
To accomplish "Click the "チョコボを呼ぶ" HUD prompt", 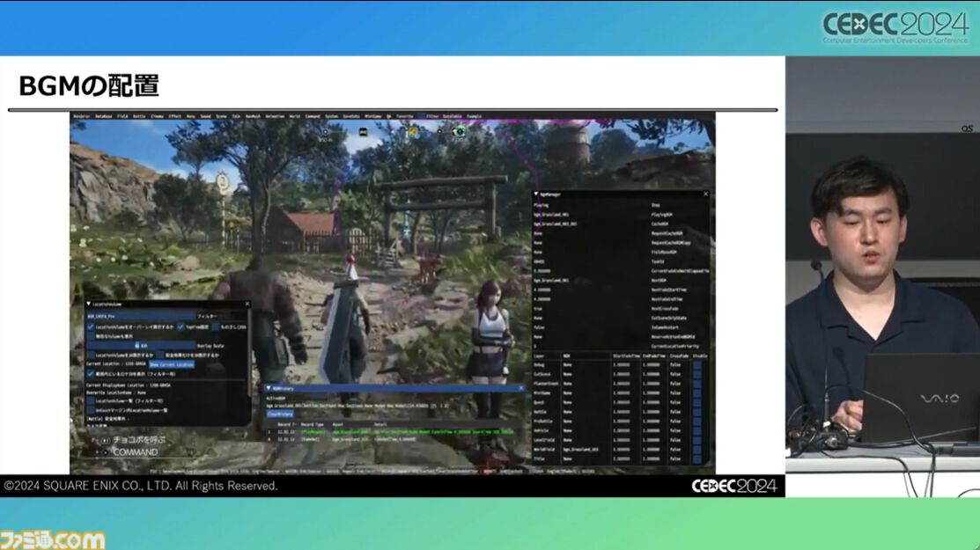I will coord(139,439).
